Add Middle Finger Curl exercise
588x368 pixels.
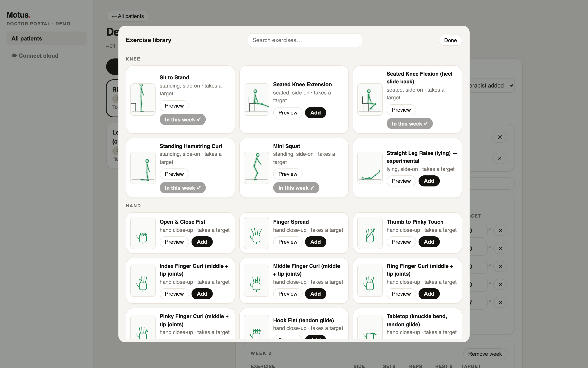point(315,294)
